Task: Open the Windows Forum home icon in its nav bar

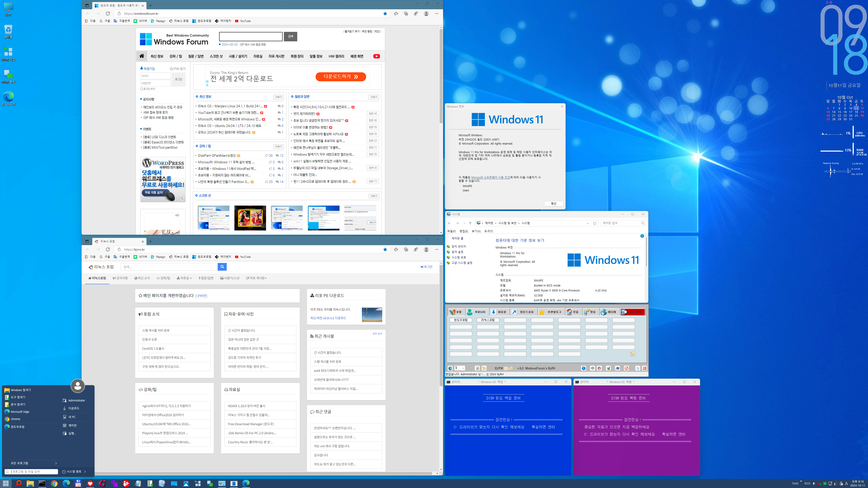Action: pos(142,56)
